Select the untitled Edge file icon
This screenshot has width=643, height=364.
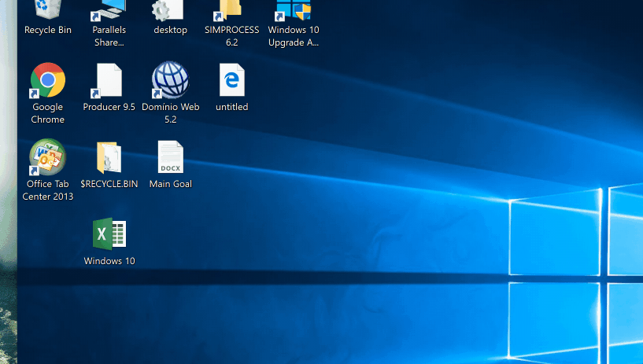231,80
